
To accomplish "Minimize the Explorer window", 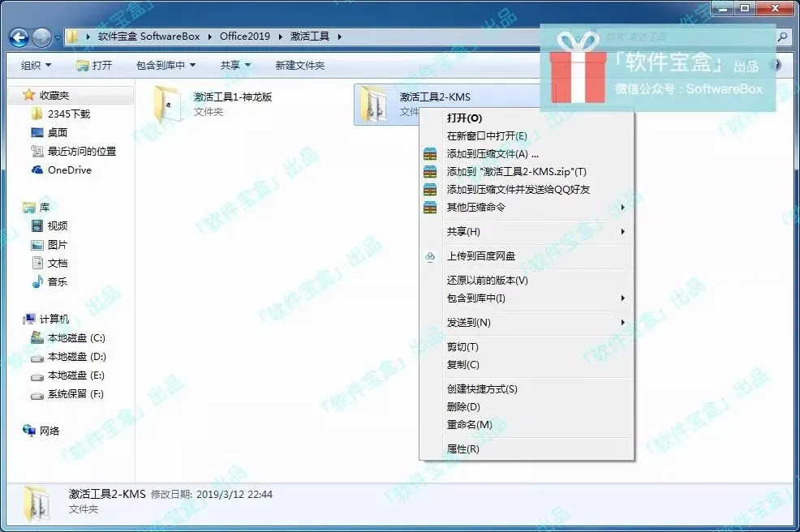I will pyautogui.click(x=723, y=8).
